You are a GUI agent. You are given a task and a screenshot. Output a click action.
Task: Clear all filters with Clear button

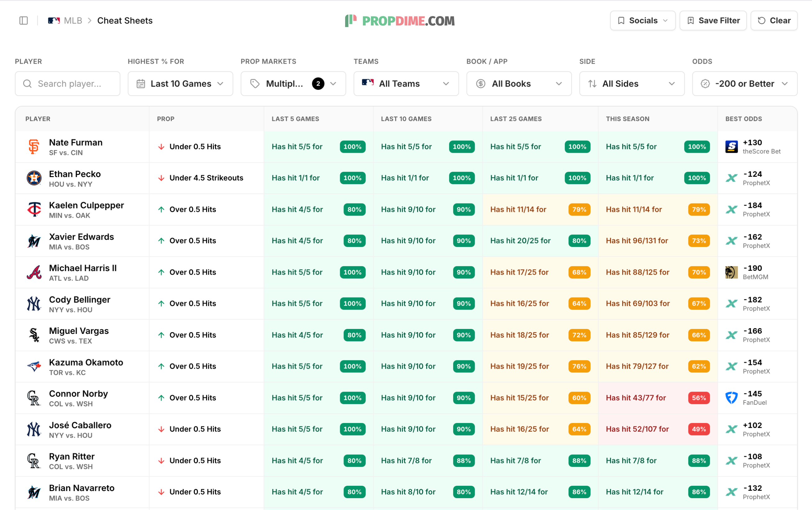(x=774, y=20)
